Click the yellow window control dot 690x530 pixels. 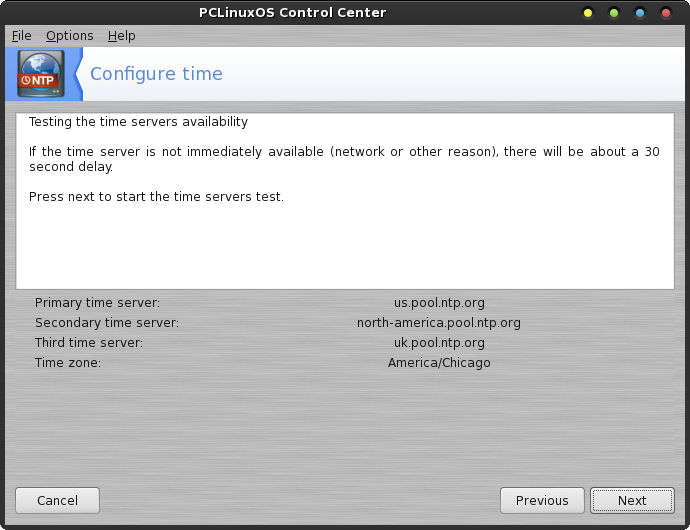(x=587, y=13)
